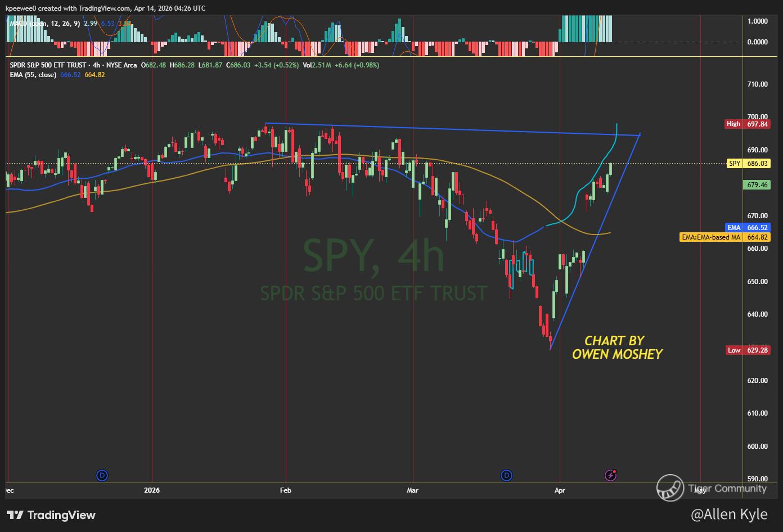This screenshot has width=783, height=532.
Task: Click the TradingView logo at bottom left
Action: tap(51, 515)
